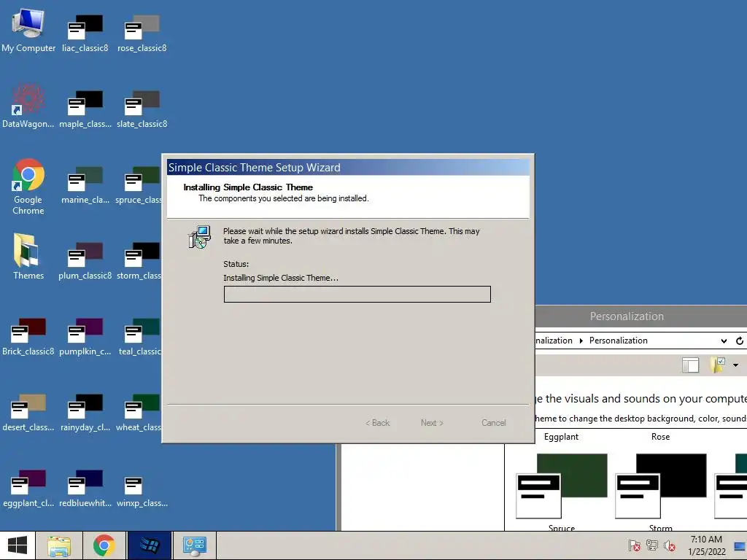Select the plum_classic8 theme file icon
747x560 pixels.
tap(85, 260)
